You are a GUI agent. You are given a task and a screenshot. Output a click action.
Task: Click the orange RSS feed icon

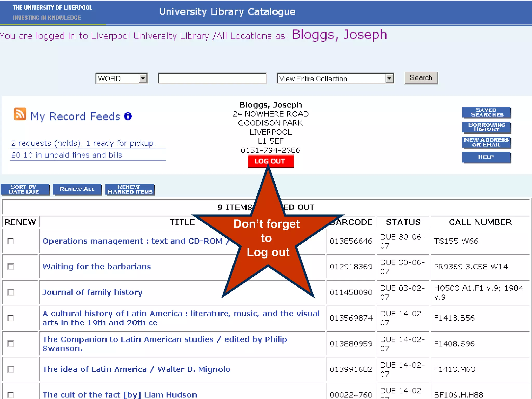click(x=20, y=114)
